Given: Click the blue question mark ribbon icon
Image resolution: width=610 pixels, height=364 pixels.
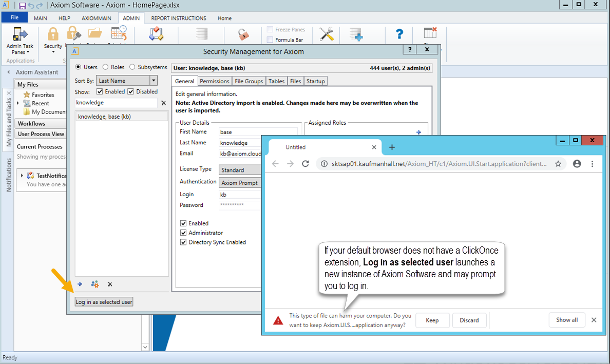Looking at the screenshot, I should [399, 34].
